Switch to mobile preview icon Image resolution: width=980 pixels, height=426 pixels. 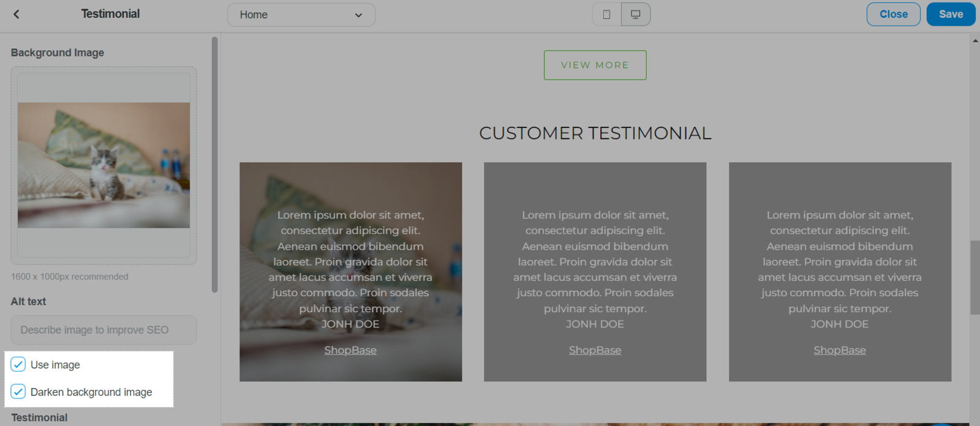(x=606, y=15)
